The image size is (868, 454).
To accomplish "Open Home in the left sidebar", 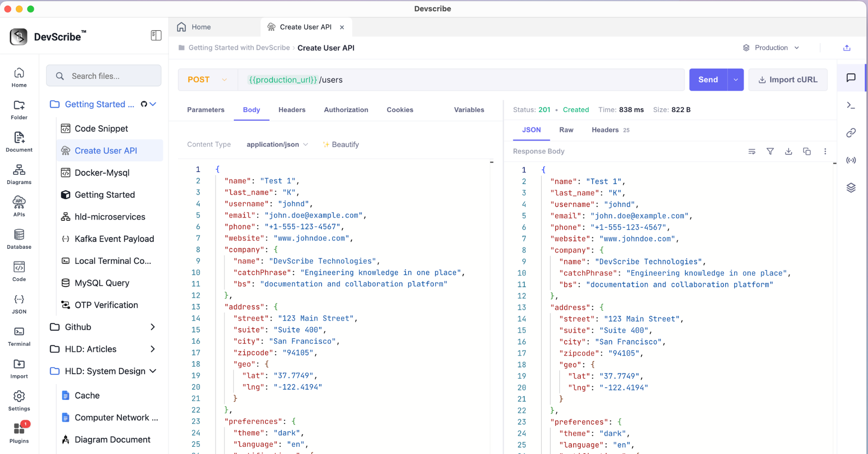I will click(x=19, y=77).
